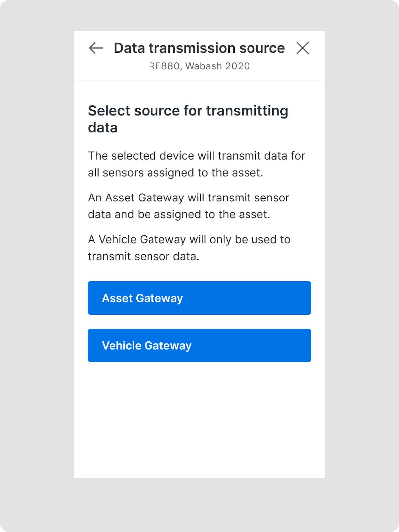Click the "Data transmission source" title
This screenshot has height=532, width=399.
coord(199,48)
